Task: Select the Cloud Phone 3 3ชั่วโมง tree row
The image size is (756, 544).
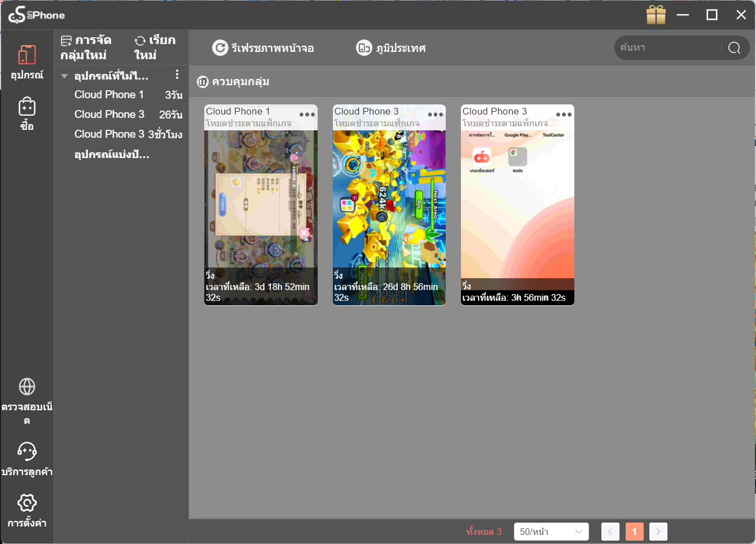Action: click(x=129, y=134)
